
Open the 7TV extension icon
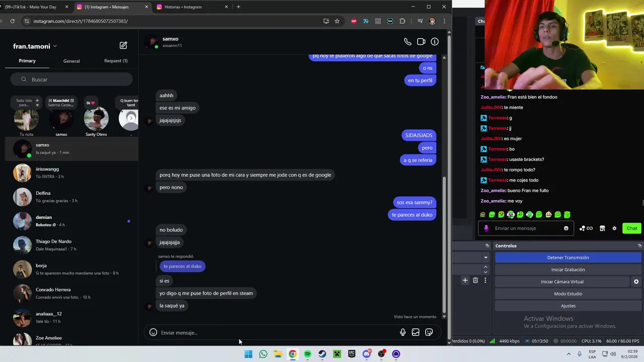(366, 21)
